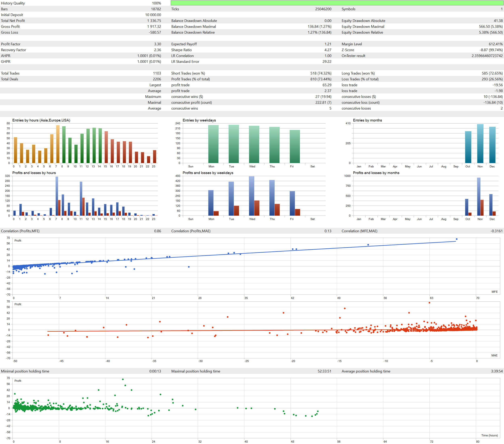The width and height of the screenshot is (504, 444).
Task: Click the Tue bar in Entries by weekdays
Action: pos(233,144)
